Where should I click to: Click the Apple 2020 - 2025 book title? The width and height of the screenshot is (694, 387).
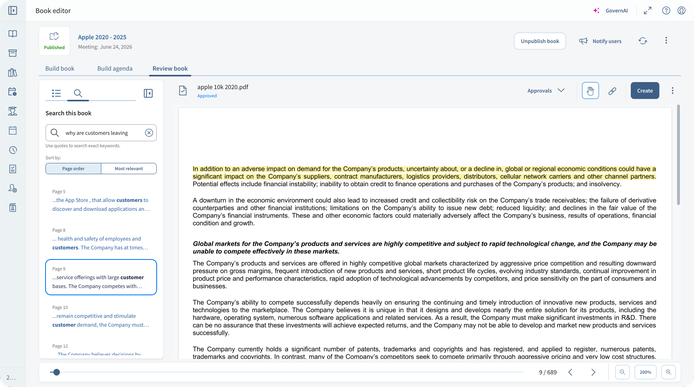102,37
